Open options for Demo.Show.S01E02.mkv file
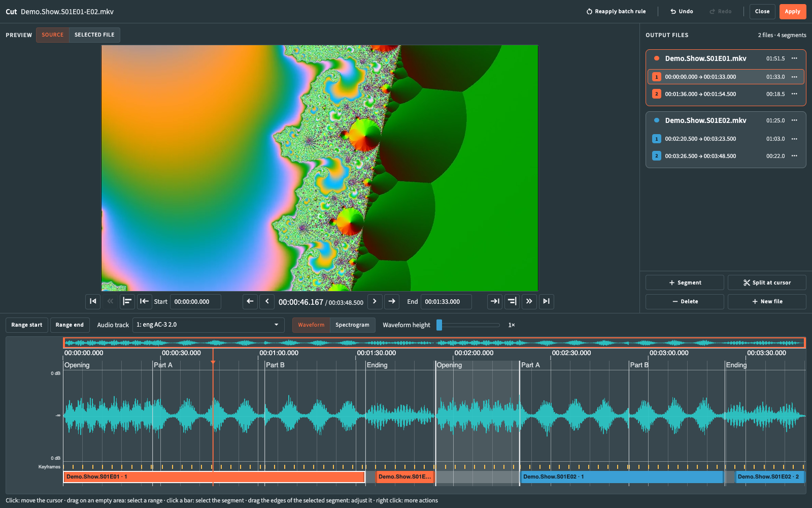This screenshot has height=508, width=812. tap(794, 120)
